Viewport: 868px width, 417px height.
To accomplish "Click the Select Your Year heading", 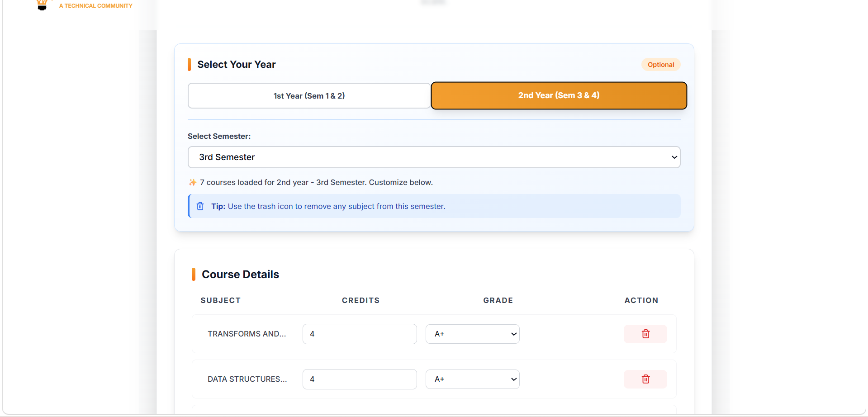I will click(237, 65).
